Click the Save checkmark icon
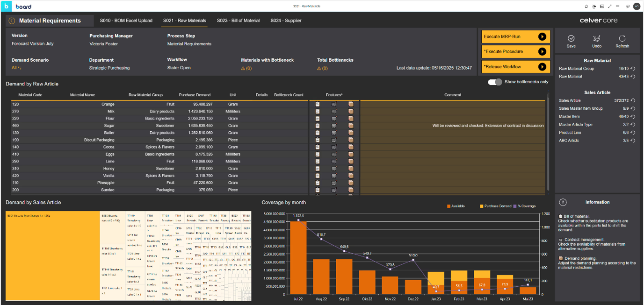The image size is (644, 305). coord(571,39)
